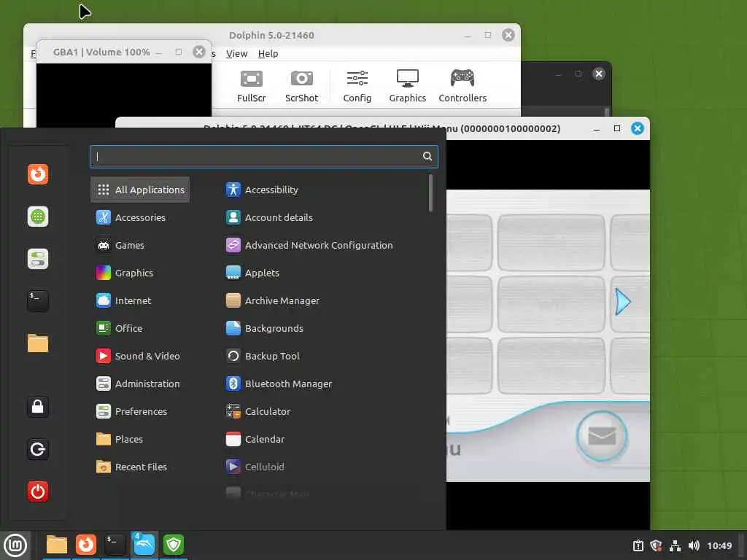Open the Help menu in Dolphin
Screen dimensions: 747x560
pyautogui.click(x=268, y=53)
